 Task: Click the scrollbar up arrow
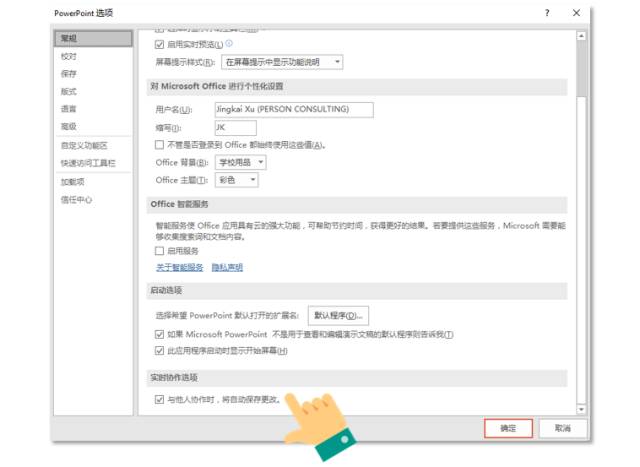(x=581, y=36)
